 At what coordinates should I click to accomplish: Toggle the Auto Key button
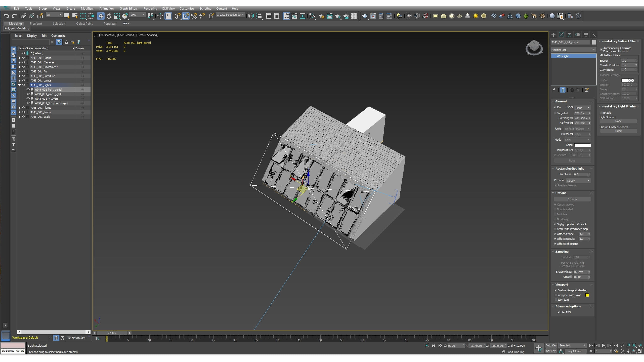point(551,345)
